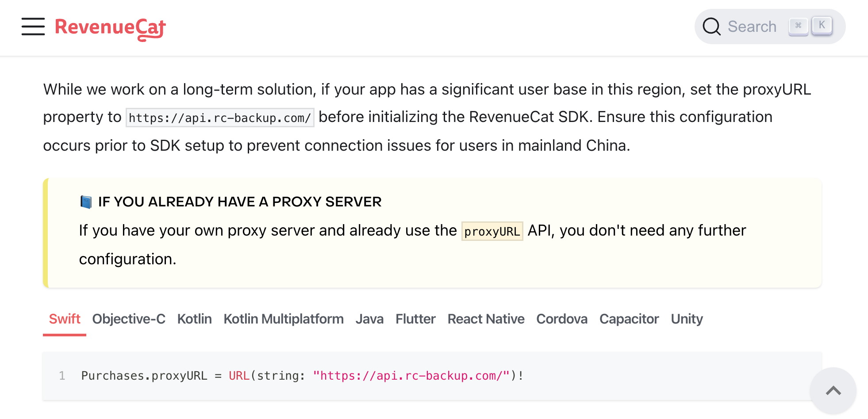Click the URL keyword in the code
Viewport: 868px width, 419px height.
pos(239,376)
